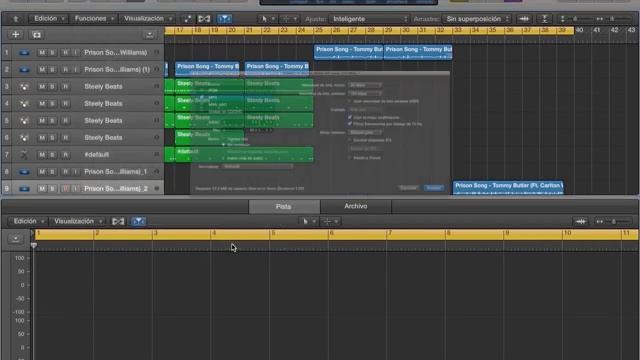Image resolution: width=640 pixels, height=360 pixels.
Task: Select the instrument icon of track 7 #default
Action: pos(24,155)
